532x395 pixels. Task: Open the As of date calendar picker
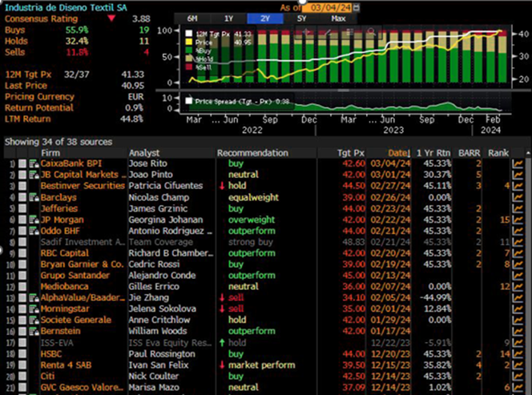click(x=357, y=7)
